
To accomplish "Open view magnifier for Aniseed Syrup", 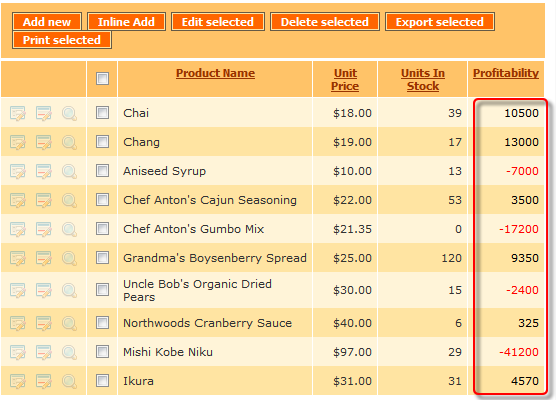I will (70, 172).
